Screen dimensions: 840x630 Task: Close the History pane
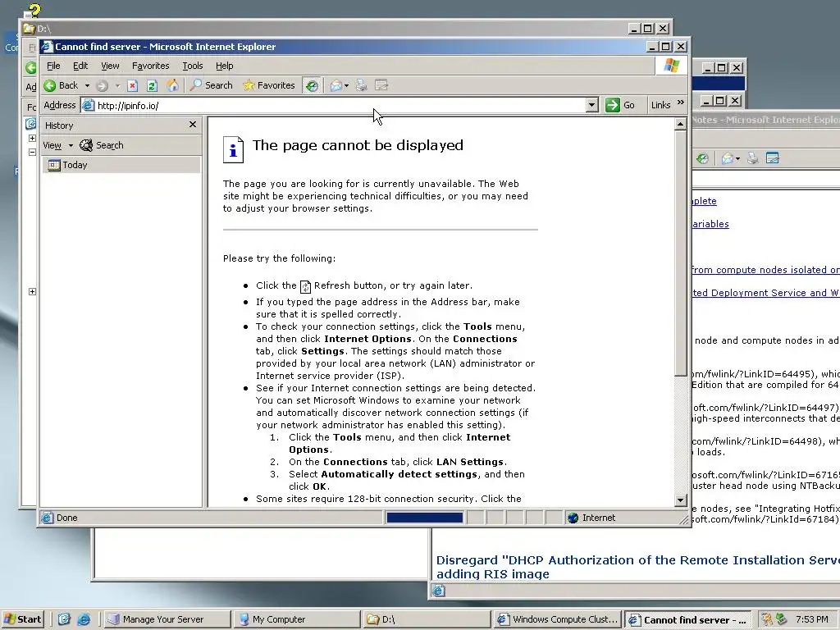[x=193, y=125]
